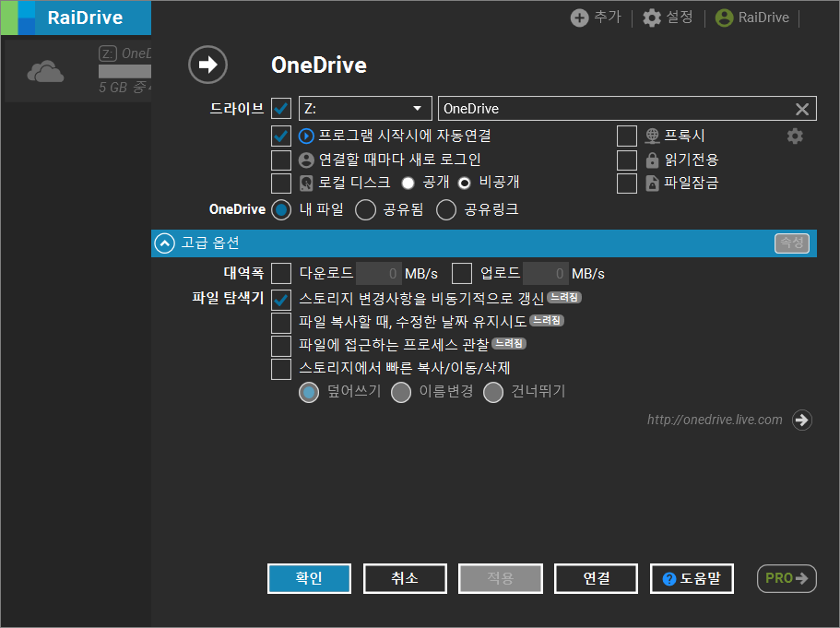840x628 pixels.
Task: Click the 적용 button
Action: click(501, 579)
